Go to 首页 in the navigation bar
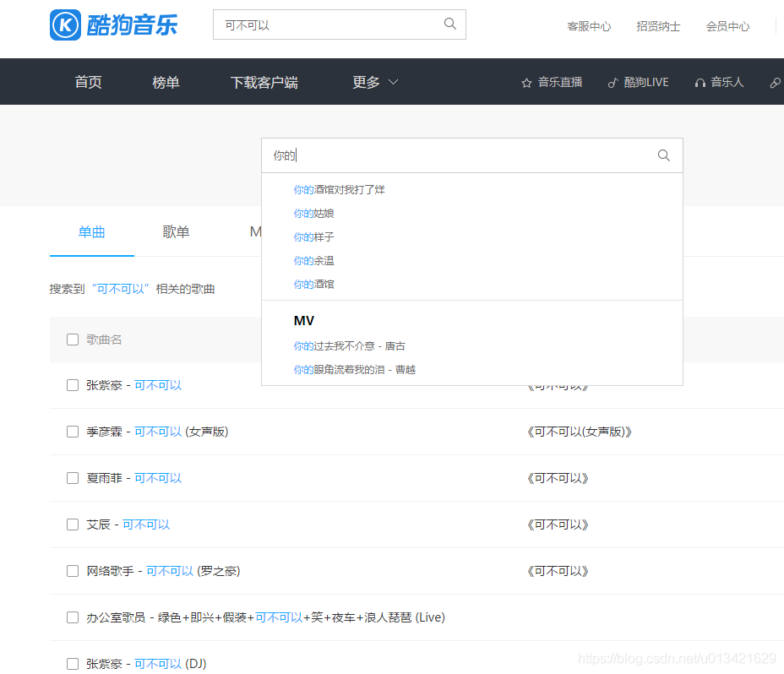Image resolution: width=784 pixels, height=674 pixels. (x=89, y=82)
